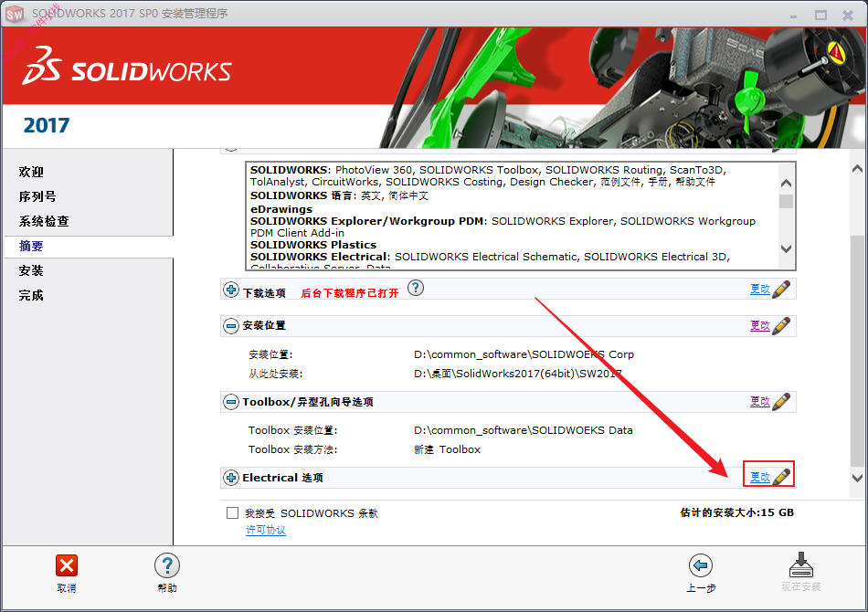
Task: Click the 新建 Toolbox install method value
Action: click(x=448, y=449)
